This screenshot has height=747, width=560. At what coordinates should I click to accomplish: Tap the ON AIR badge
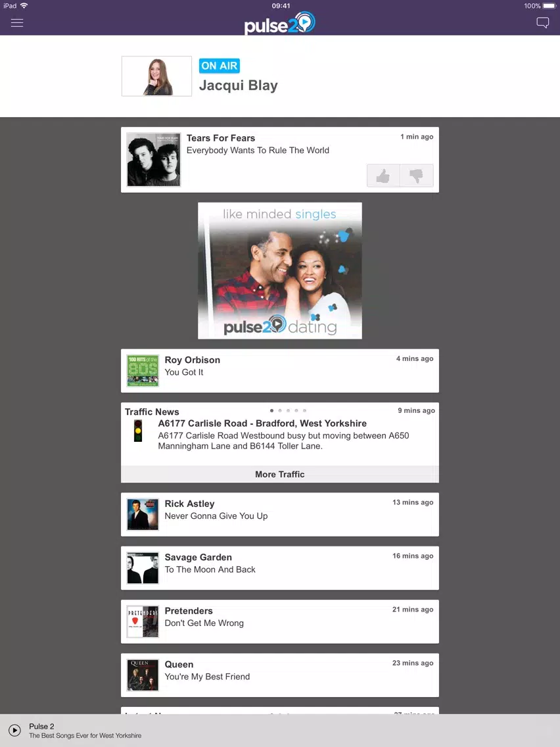pyautogui.click(x=219, y=66)
